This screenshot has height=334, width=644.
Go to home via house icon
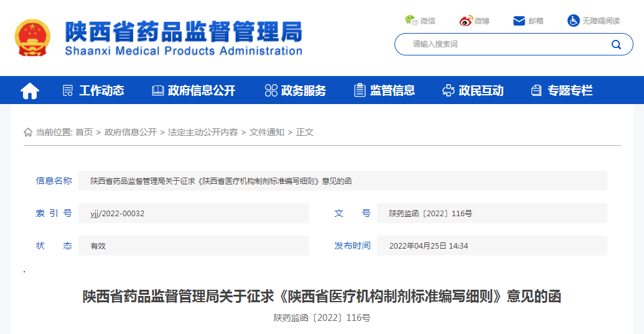(30, 90)
